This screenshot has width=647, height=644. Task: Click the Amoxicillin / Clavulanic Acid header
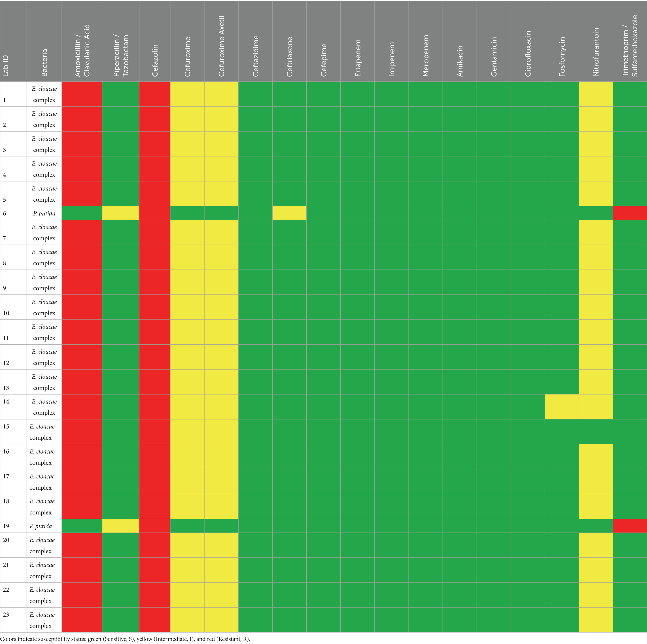(82, 41)
